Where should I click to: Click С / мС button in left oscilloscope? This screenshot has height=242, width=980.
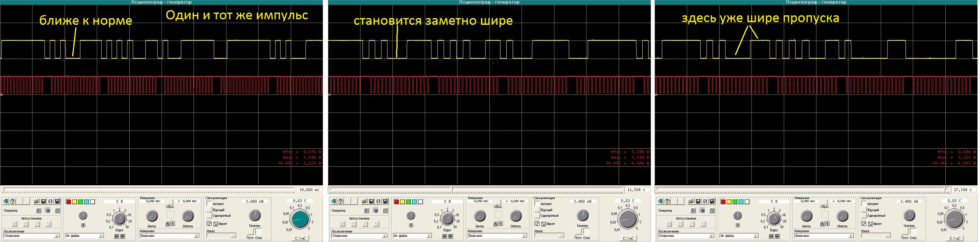click(300, 238)
